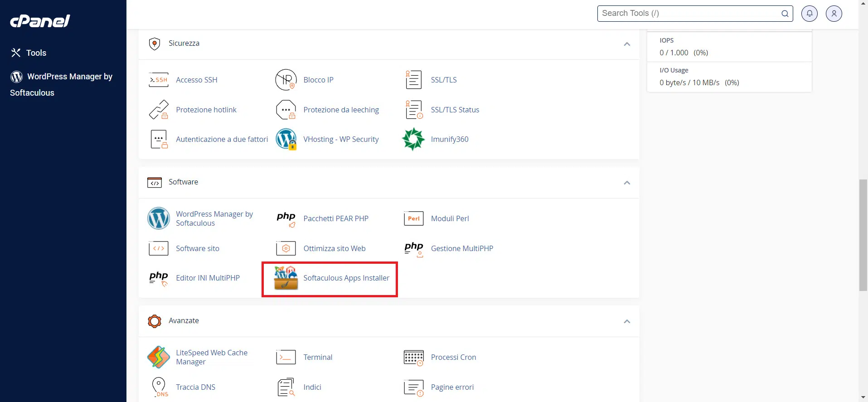
Task: Open the LiteSpeed Web Cache Manager link
Action: (212, 357)
